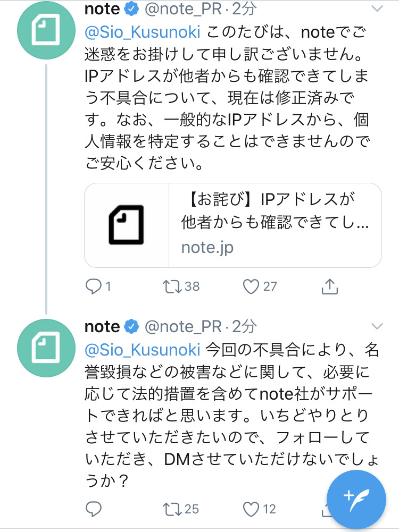Open the first tweet's chevron menu
This screenshot has height=532, width=399.
377,9
